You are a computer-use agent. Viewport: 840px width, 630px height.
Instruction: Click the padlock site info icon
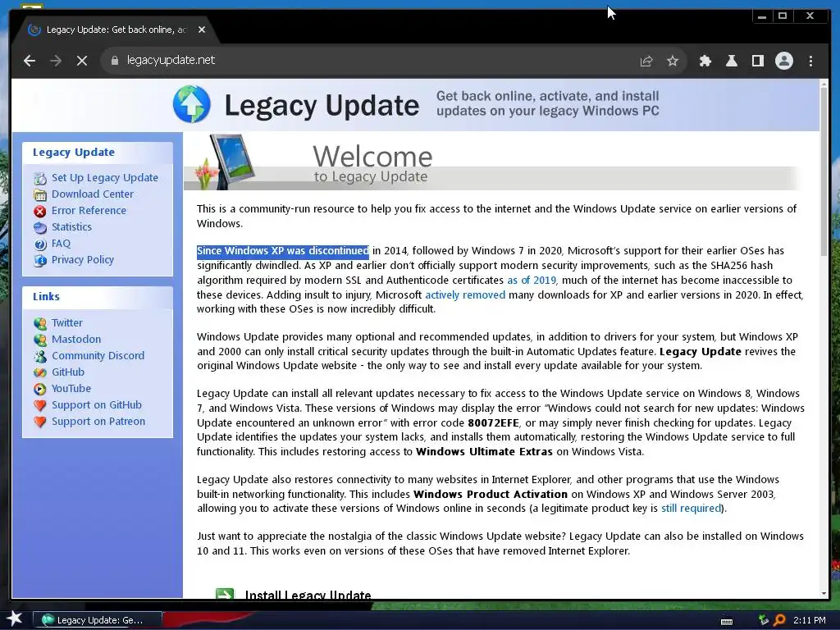click(x=114, y=61)
